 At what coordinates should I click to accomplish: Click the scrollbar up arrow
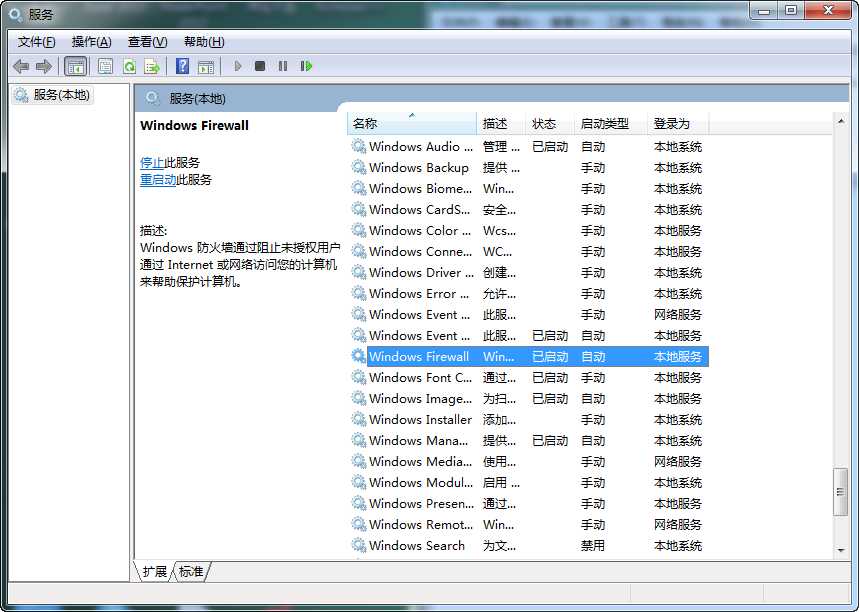point(840,121)
